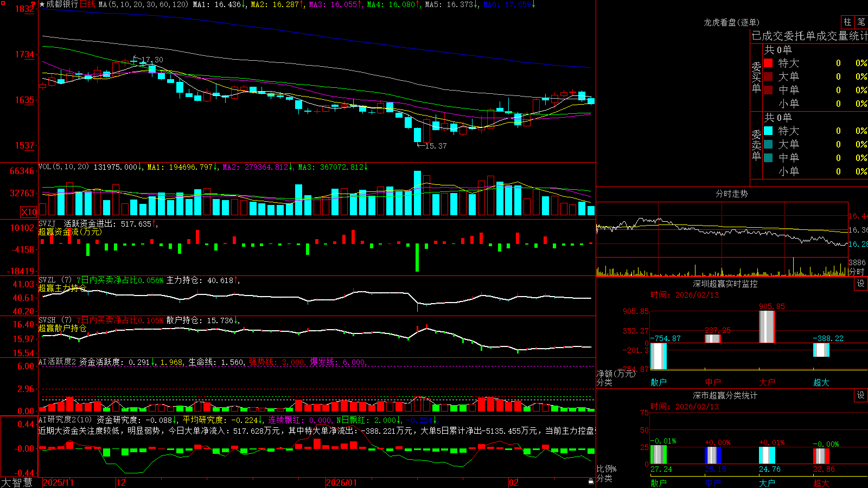Click the dark red 大单 swatch under 委买单
This screenshot has height=488, width=868.
[x=768, y=76]
